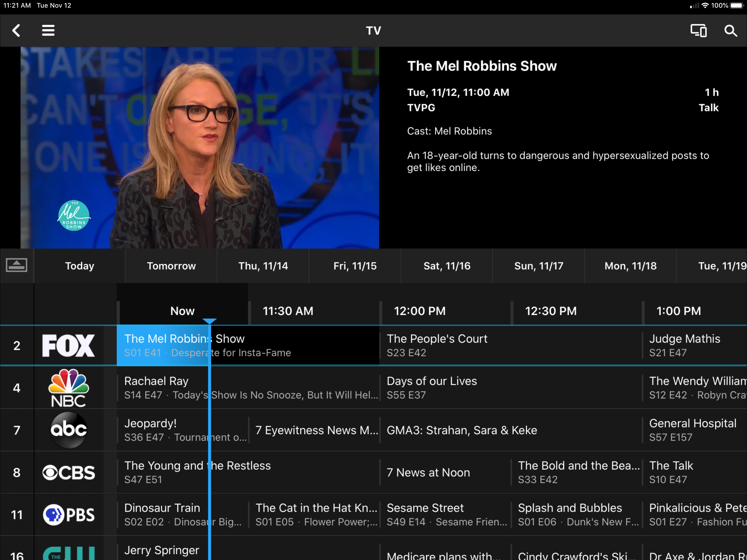Switch to Thu, 11/14 tab
The image size is (747, 560).
263,266
